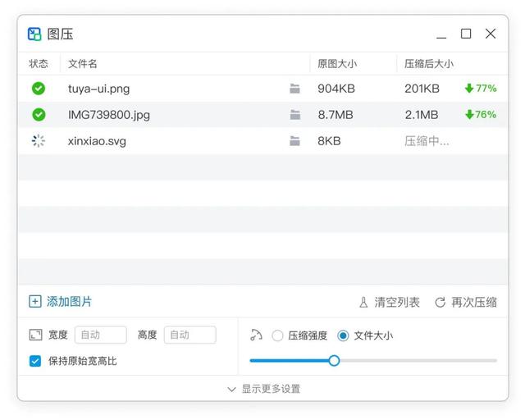The width and height of the screenshot is (525, 420).
Task: Click original size 8KB
Action: [x=329, y=140]
